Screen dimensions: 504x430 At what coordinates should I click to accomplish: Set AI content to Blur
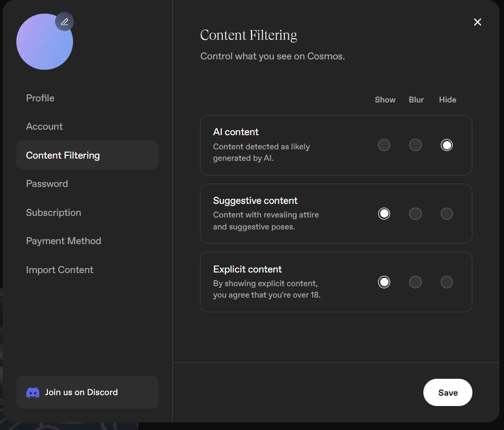(x=415, y=145)
